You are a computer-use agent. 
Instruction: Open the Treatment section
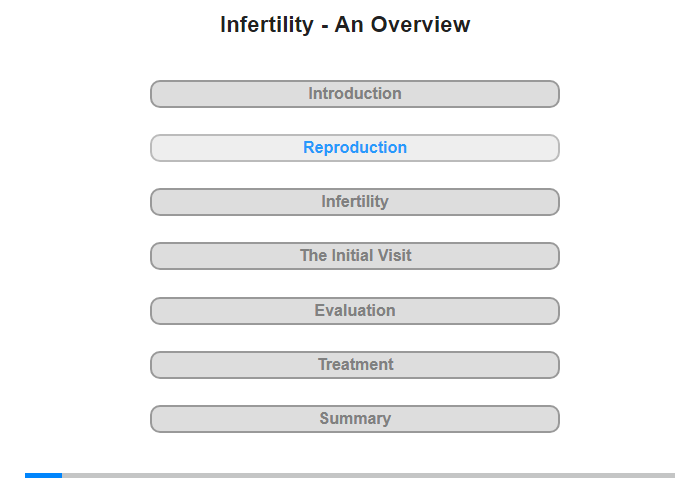pos(355,365)
